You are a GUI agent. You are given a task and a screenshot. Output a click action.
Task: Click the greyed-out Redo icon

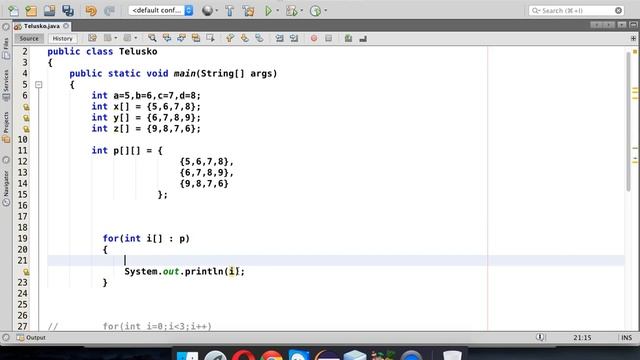109,11
